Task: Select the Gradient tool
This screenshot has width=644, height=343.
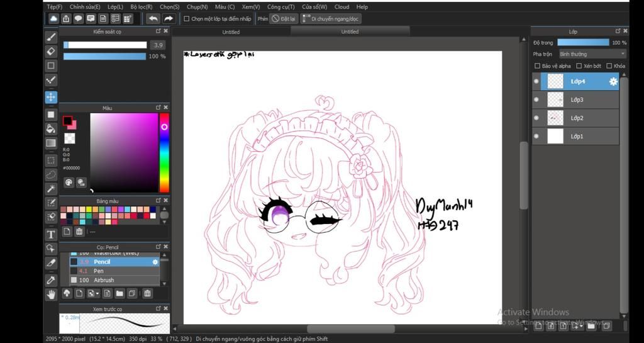Action: [51, 143]
